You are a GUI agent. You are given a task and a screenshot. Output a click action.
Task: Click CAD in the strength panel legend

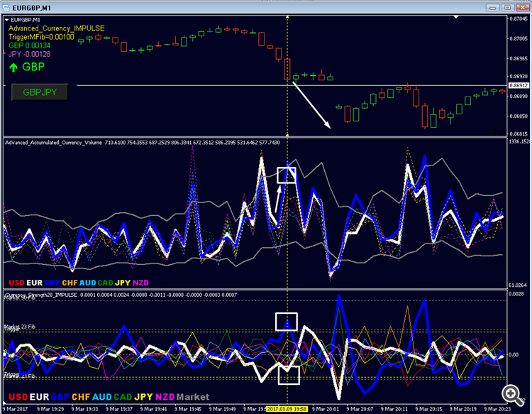123,397
